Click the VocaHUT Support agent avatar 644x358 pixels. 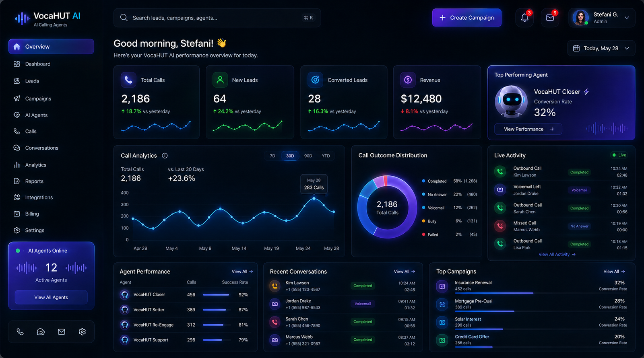pyautogui.click(x=125, y=340)
